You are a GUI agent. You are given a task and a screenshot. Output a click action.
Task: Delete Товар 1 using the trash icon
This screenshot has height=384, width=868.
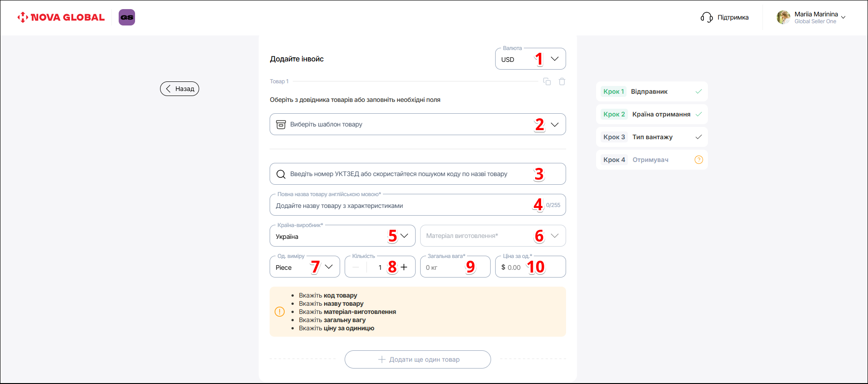[562, 81]
